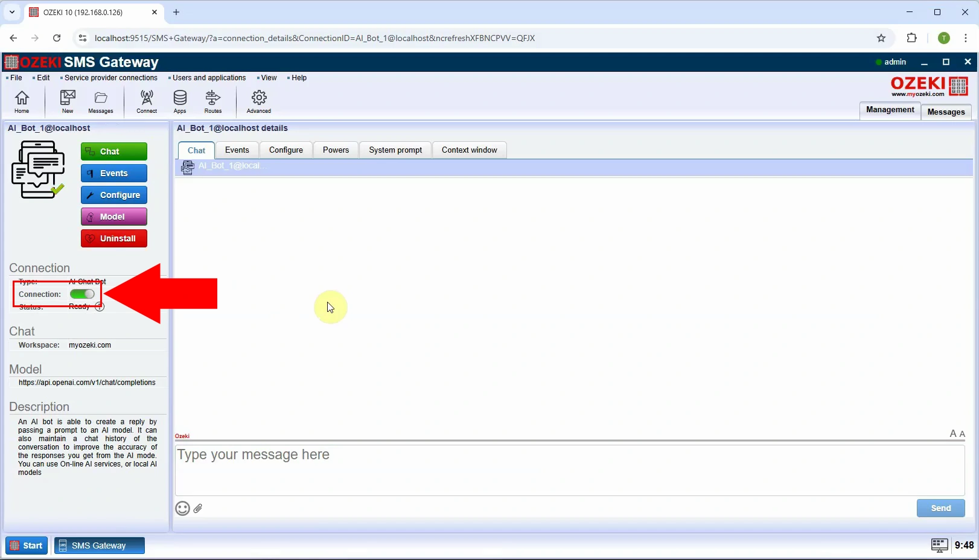Click the SMS Gateway taskbar item
Viewport: 979px width, 560px height.
point(100,546)
